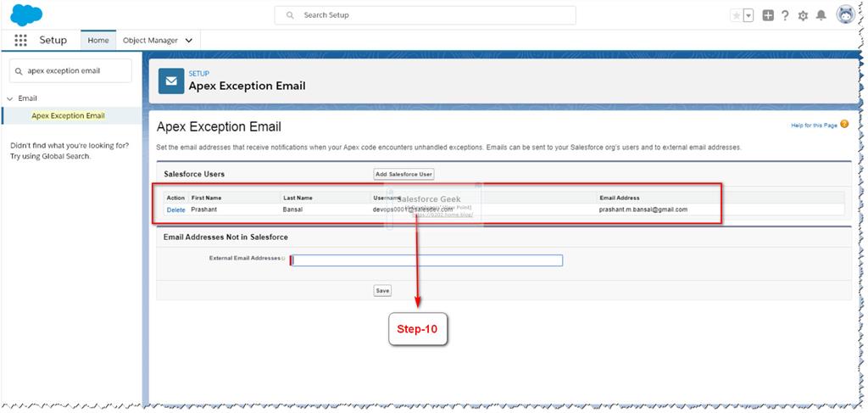This screenshot has width=868, height=413.
Task: Delete the Prashant Bansal user row
Action: (x=176, y=209)
